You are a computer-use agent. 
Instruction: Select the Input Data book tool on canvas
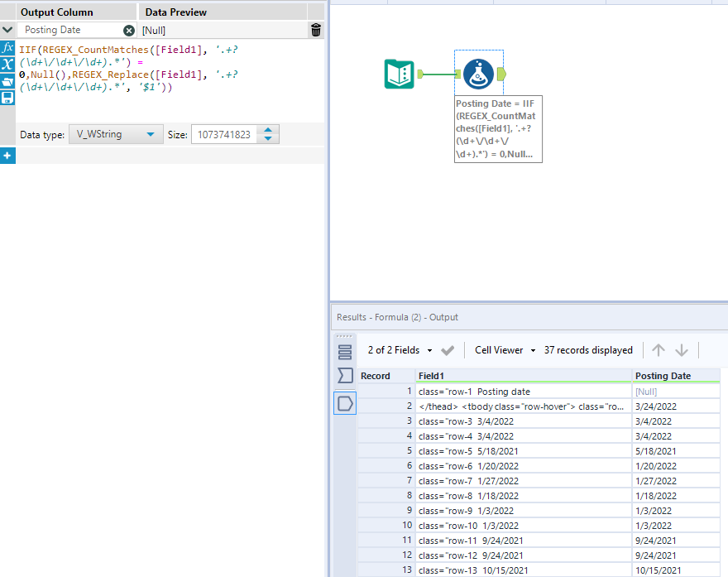click(400, 75)
